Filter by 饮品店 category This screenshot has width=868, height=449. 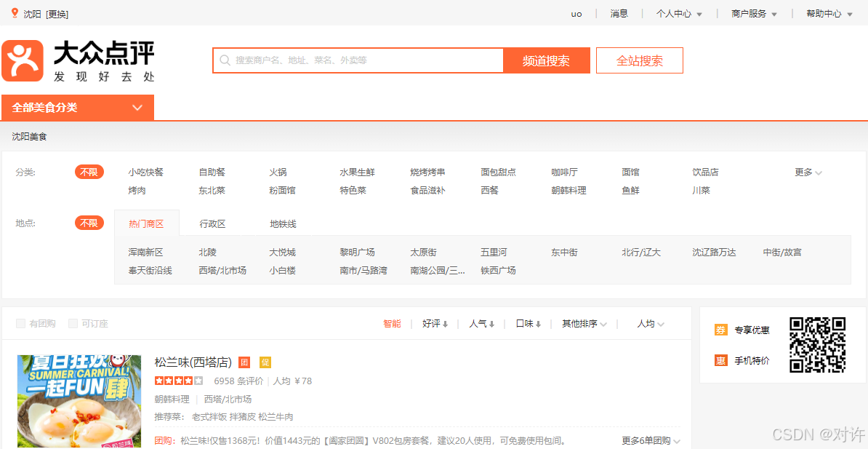(x=705, y=172)
